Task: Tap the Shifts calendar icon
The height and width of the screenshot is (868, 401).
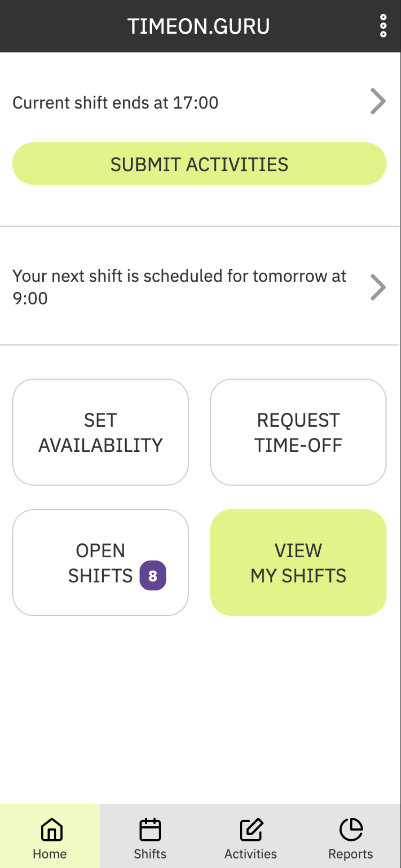Action: click(150, 829)
